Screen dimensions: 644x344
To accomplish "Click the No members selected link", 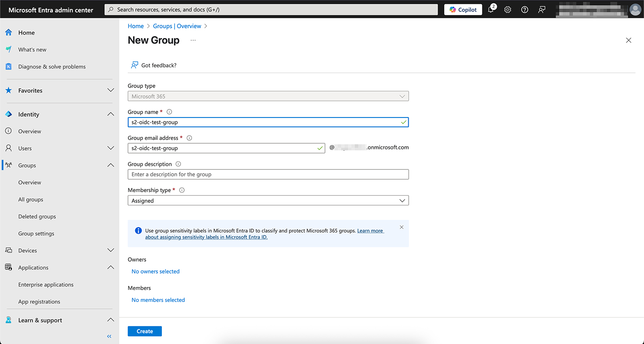I will pyautogui.click(x=158, y=300).
